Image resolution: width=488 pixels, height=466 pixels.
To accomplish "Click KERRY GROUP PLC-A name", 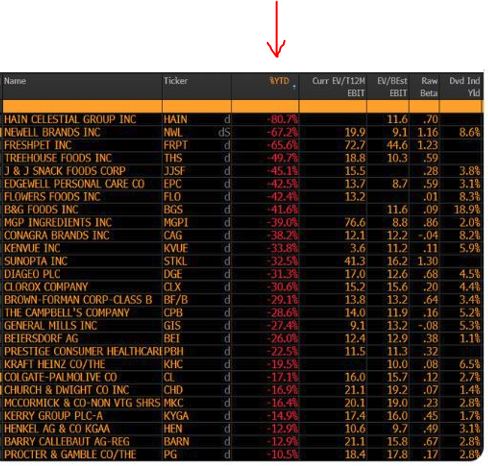I will tap(53, 416).
